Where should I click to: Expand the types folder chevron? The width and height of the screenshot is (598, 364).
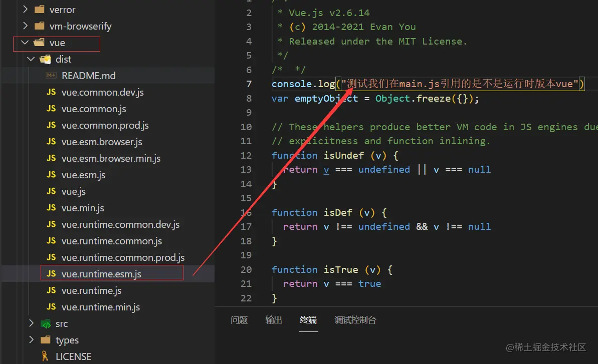pos(31,339)
